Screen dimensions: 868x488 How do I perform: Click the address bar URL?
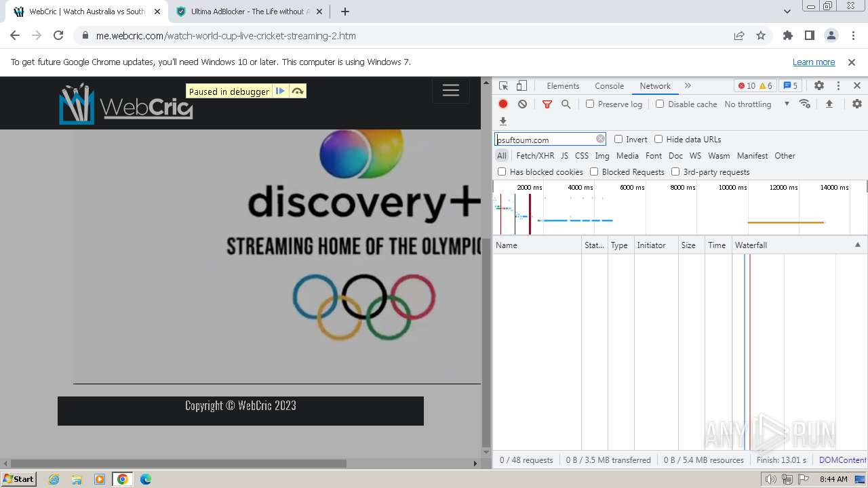point(226,36)
